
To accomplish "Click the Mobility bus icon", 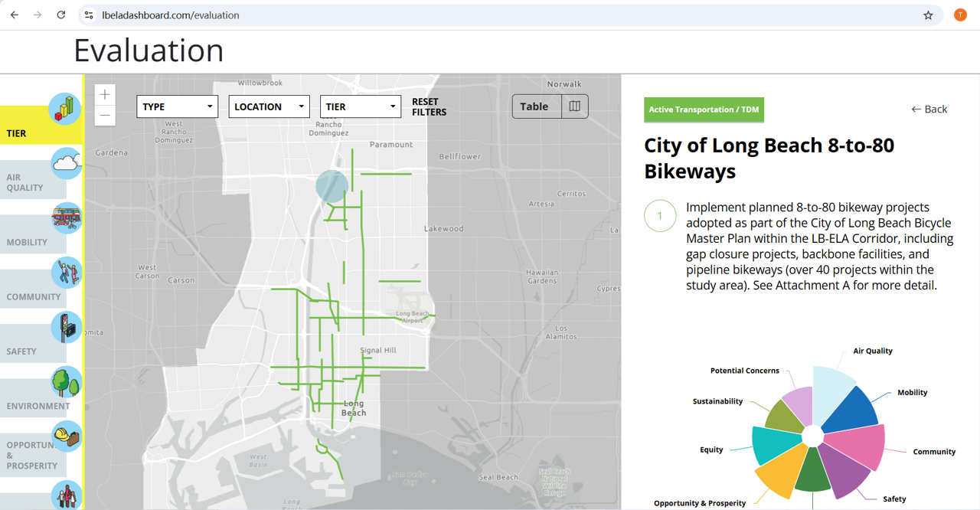I will point(67,218).
